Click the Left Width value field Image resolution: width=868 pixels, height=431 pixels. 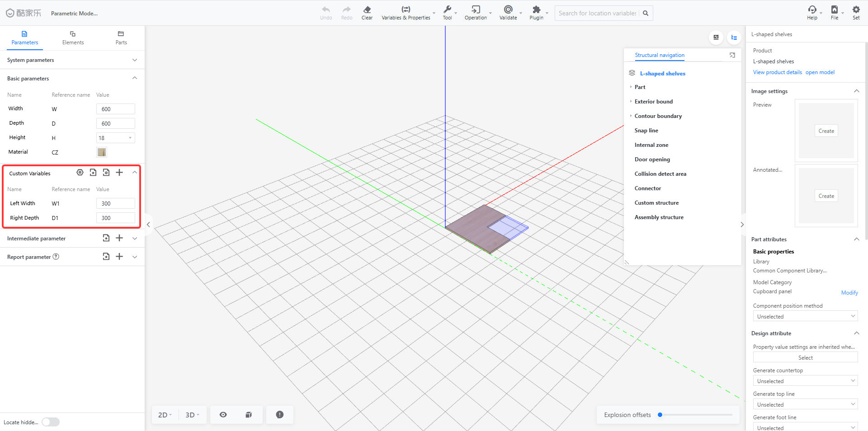point(116,203)
